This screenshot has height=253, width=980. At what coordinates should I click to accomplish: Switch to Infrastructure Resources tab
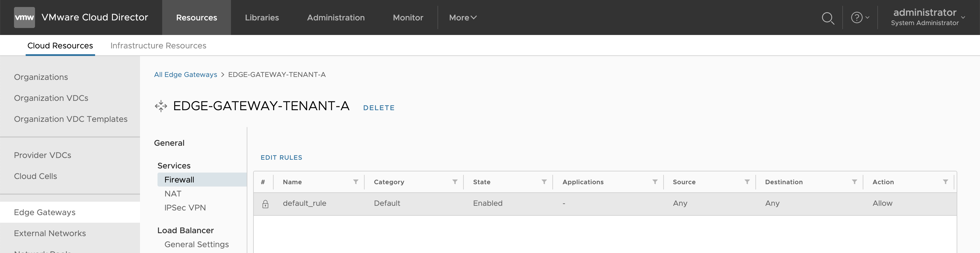(x=158, y=46)
